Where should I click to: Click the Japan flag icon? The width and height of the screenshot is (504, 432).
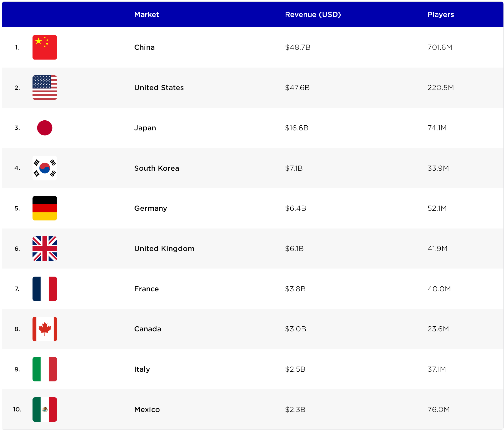(45, 128)
